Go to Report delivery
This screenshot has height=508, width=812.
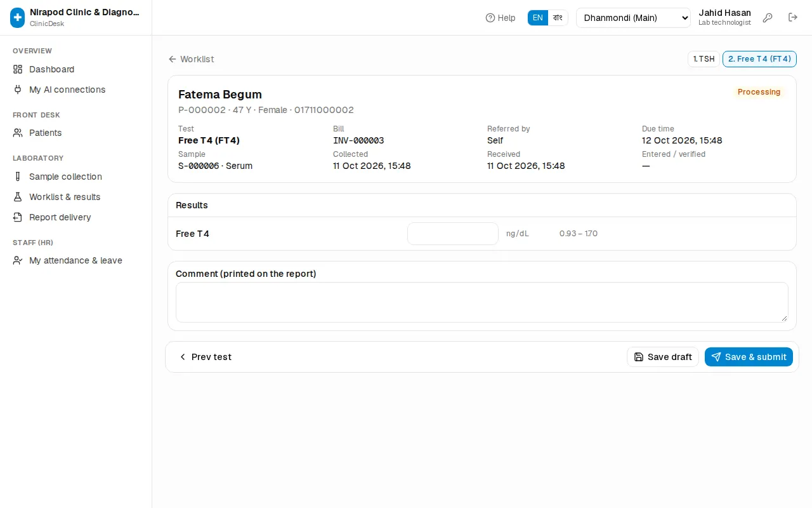pyautogui.click(x=76, y=217)
